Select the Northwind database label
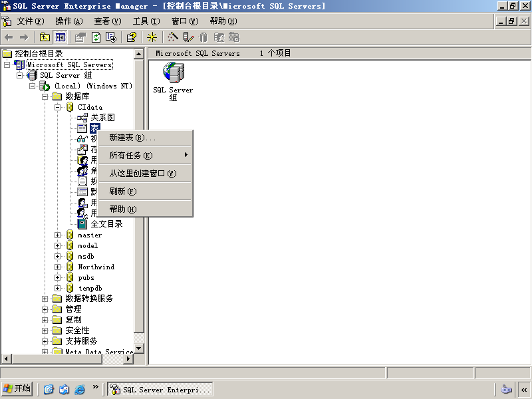The image size is (532, 399). pyautogui.click(x=96, y=267)
